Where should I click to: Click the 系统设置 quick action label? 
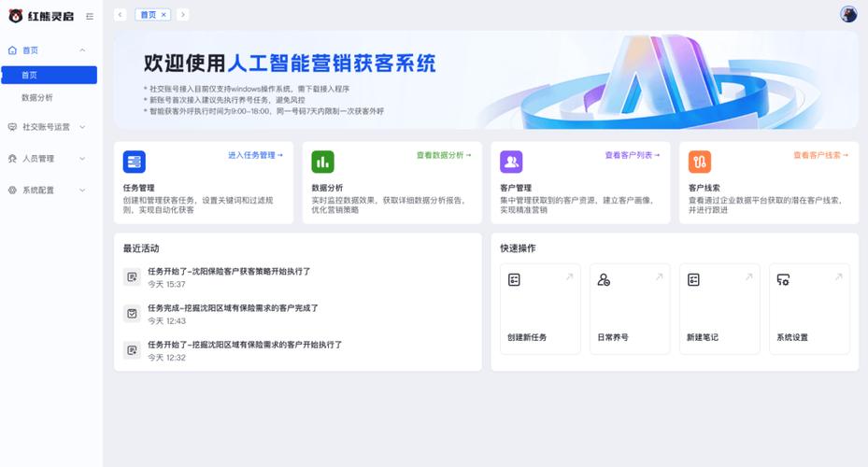[x=792, y=337]
